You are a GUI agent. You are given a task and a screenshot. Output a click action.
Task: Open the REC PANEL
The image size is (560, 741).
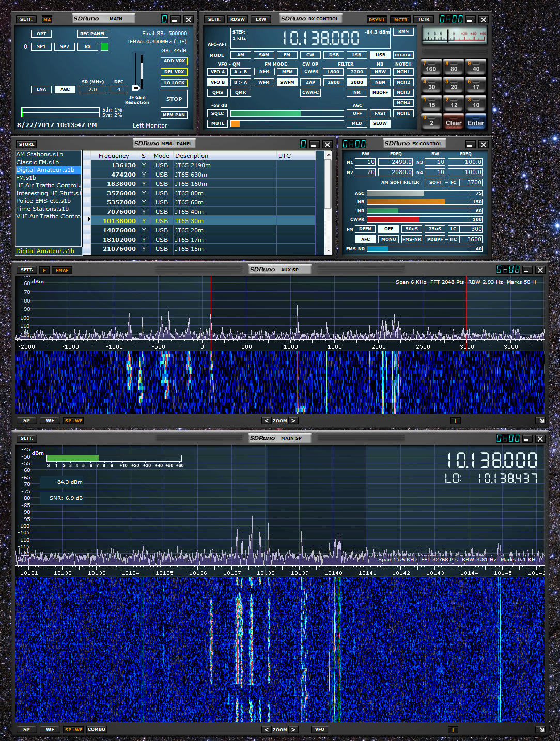[x=92, y=34]
